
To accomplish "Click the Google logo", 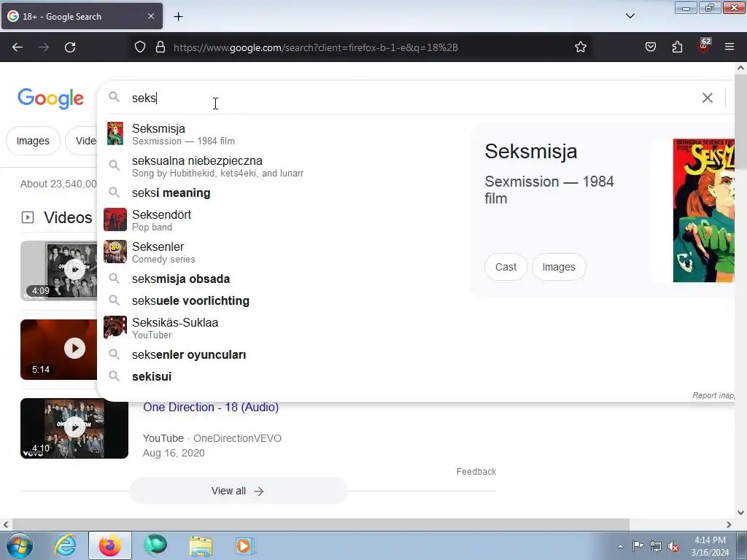I will click(51, 98).
